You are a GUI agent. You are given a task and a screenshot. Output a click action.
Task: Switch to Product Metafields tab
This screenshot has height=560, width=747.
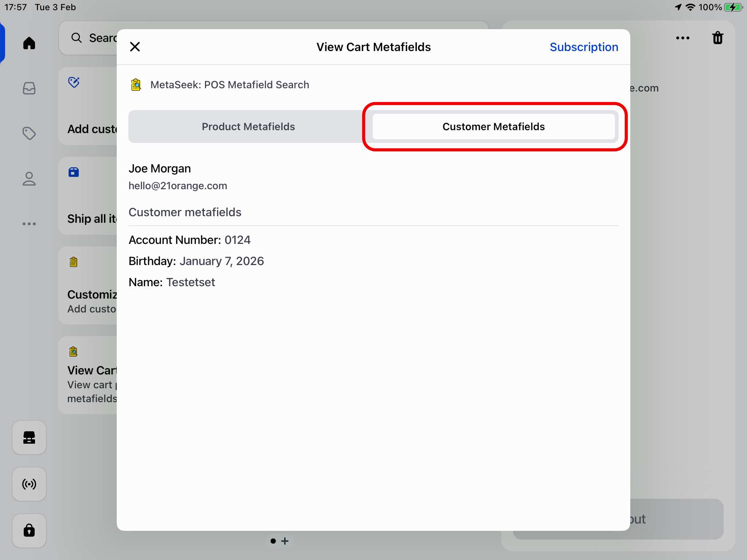[x=248, y=127]
